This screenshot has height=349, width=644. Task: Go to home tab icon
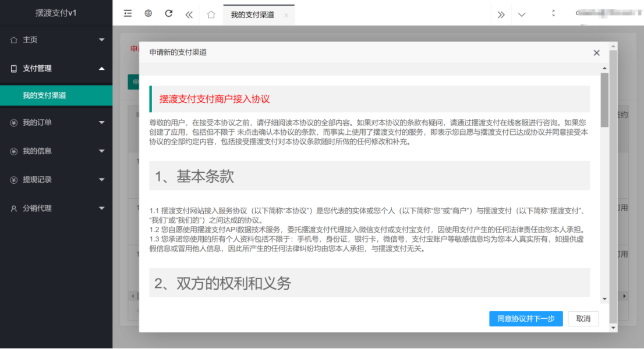click(211, 15)
